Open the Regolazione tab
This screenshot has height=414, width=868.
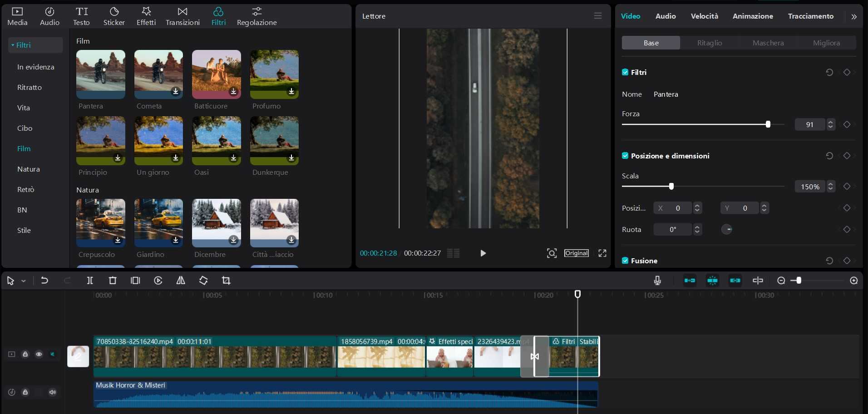point(256,16)
